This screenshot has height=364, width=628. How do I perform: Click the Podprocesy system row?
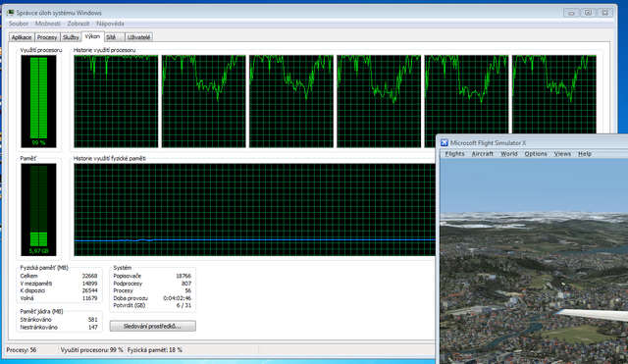152,284
